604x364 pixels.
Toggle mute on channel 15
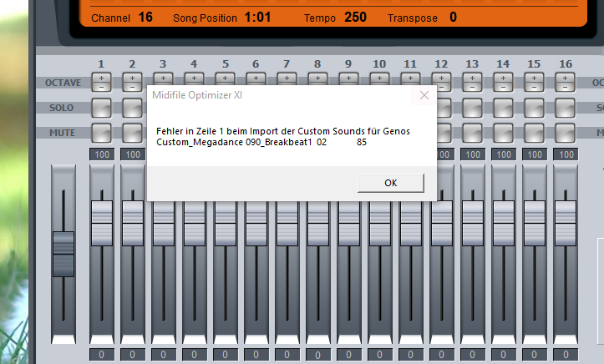pyautogui.click(x=534, y=132)
